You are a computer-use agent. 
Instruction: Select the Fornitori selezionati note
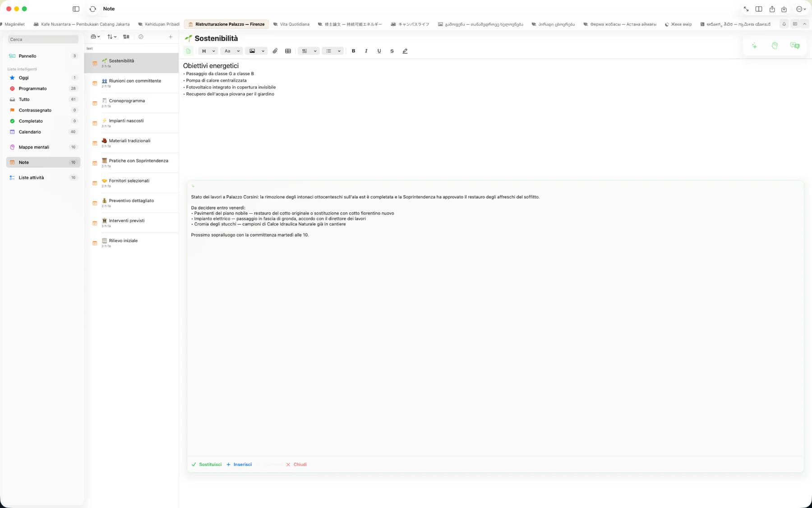(x=131, y=183)
